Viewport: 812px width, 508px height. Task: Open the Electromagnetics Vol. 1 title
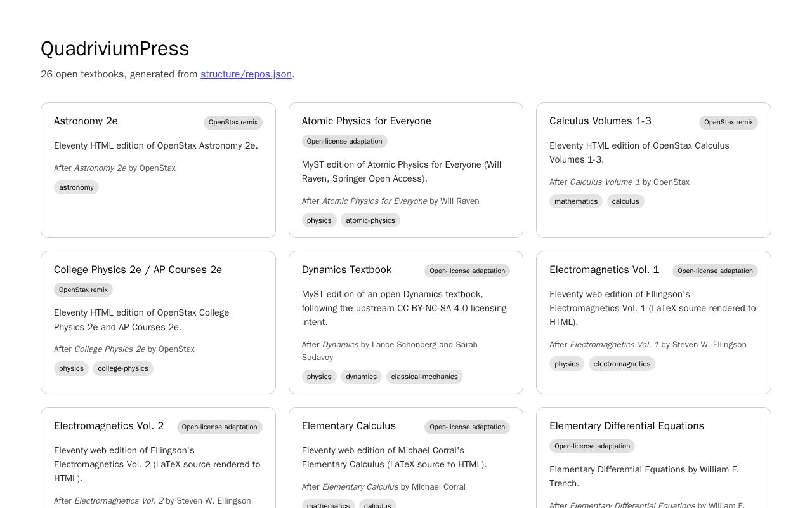pyautogui.click(x=605, y=270)
